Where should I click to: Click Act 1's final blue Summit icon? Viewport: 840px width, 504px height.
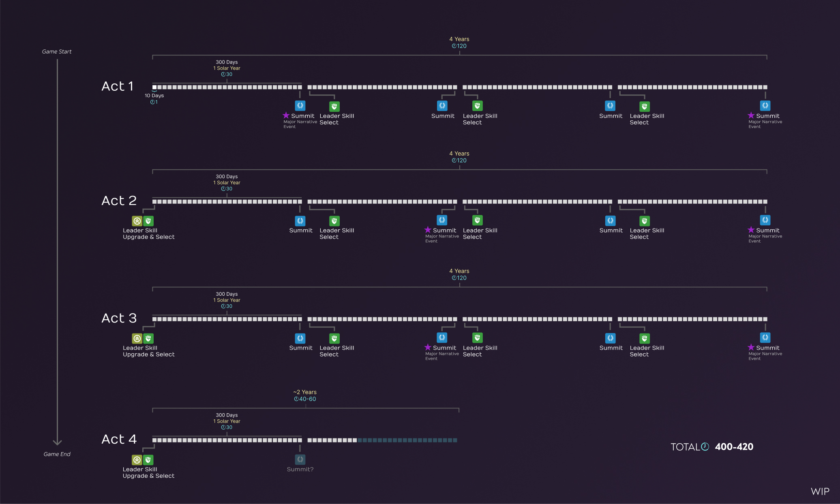(x=765, y=106)
